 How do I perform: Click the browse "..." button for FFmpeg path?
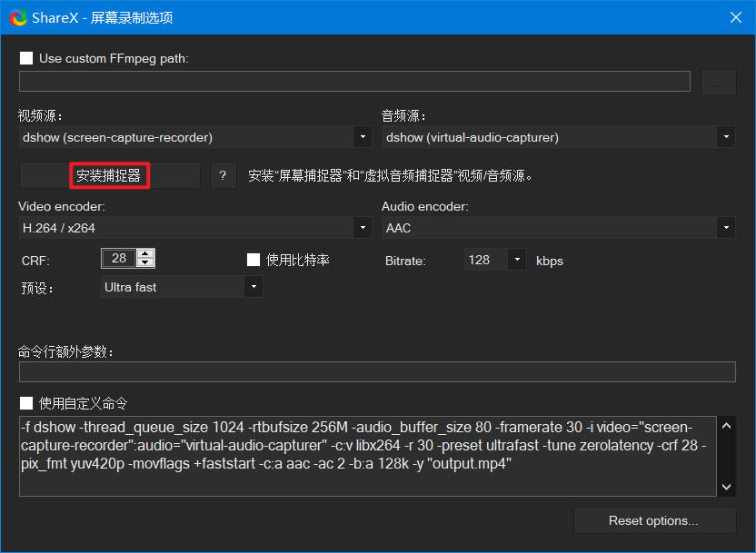pos(718,82)
